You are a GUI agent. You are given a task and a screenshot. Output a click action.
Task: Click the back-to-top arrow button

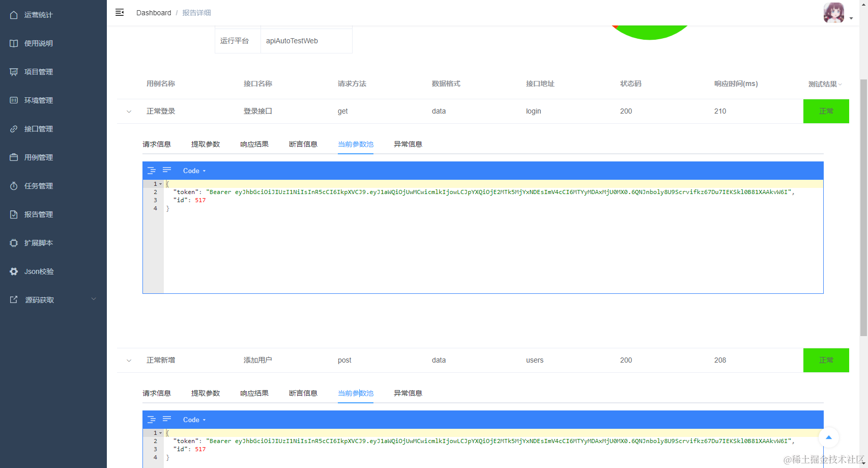click(829, 437)
